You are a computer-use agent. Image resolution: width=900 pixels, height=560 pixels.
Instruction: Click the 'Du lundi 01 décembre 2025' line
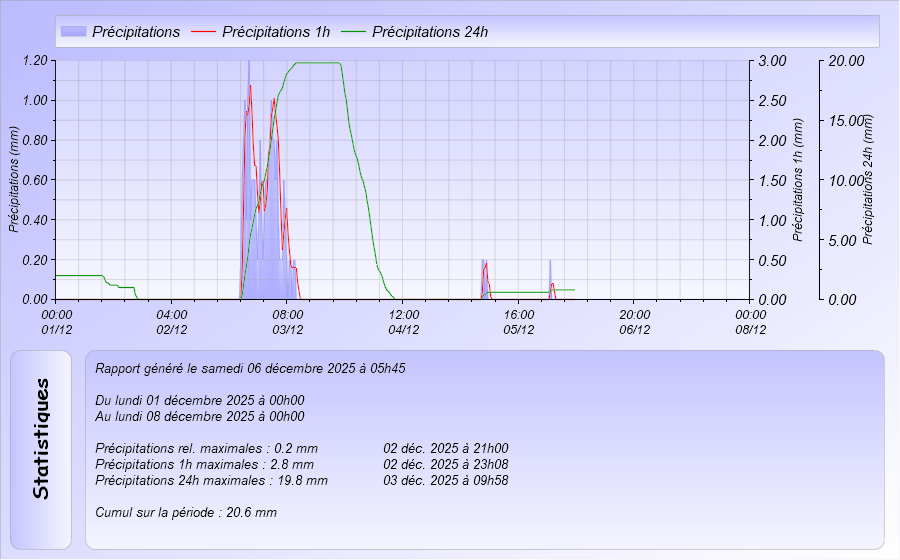click(200, 400)
